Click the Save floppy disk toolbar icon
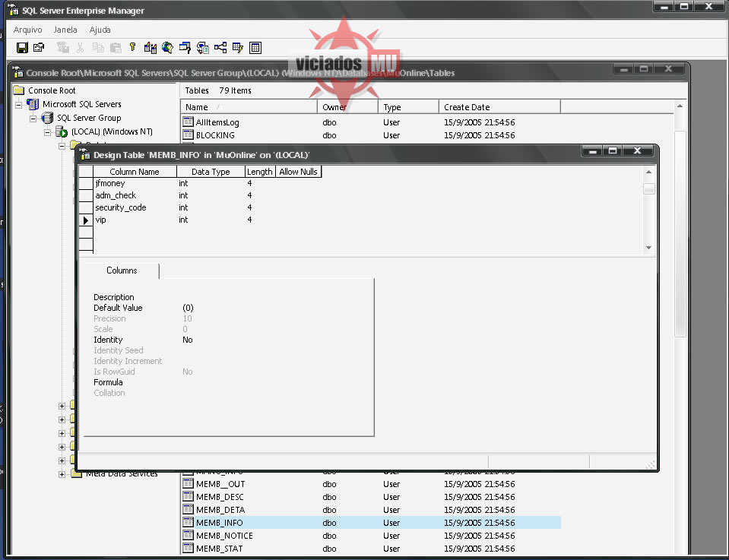 22,47
